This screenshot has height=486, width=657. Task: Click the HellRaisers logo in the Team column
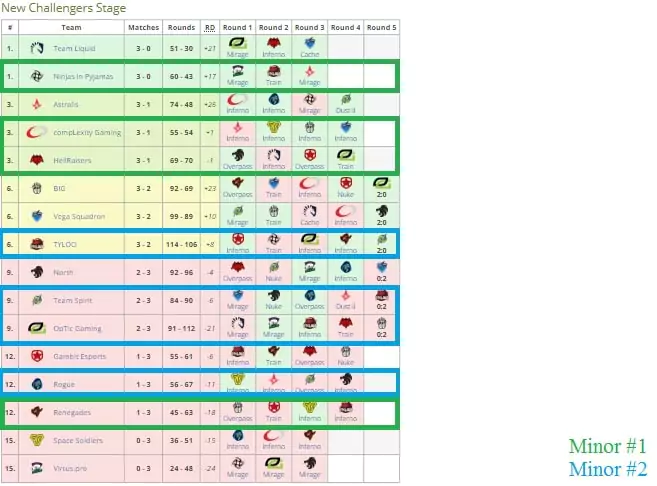(37, 160)
